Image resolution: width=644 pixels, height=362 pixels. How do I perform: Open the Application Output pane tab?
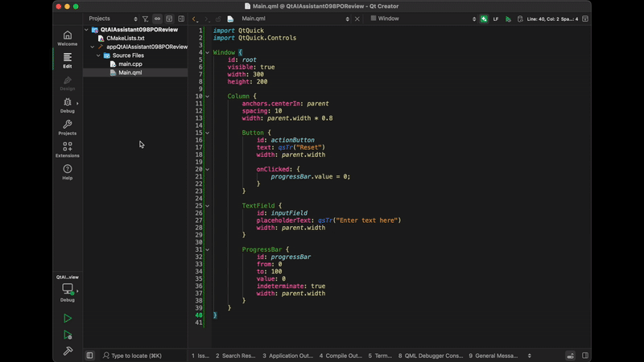tap(287, 355)
